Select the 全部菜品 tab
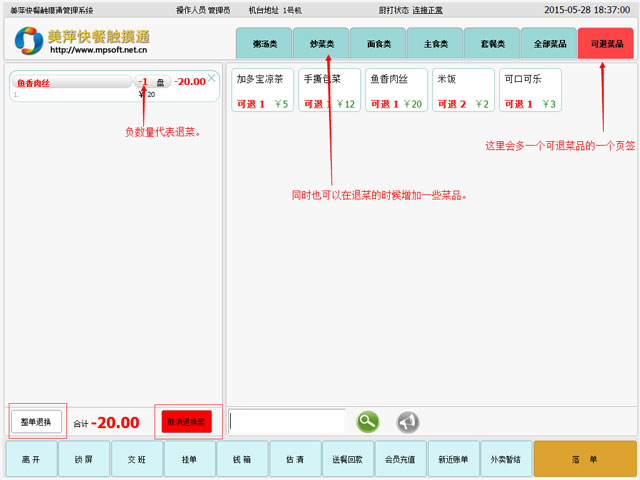The width and height of the screenshot is (640, 480). [x=549, y=44]
